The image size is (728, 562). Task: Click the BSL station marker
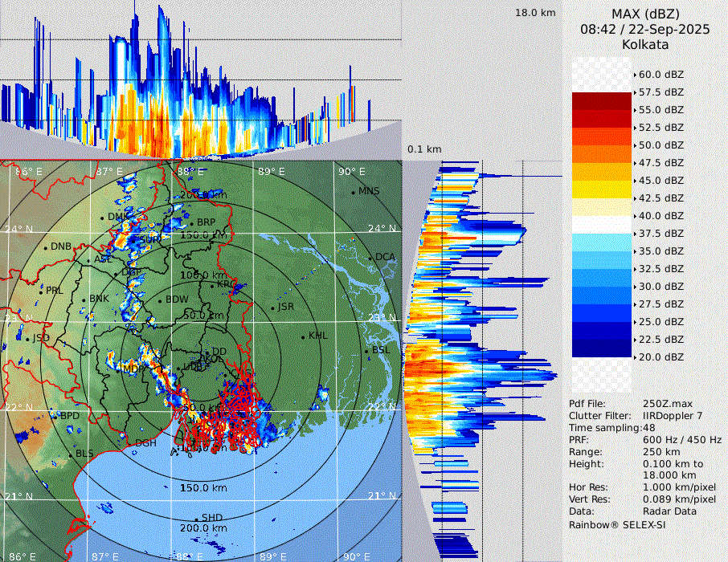coord(366,351)
